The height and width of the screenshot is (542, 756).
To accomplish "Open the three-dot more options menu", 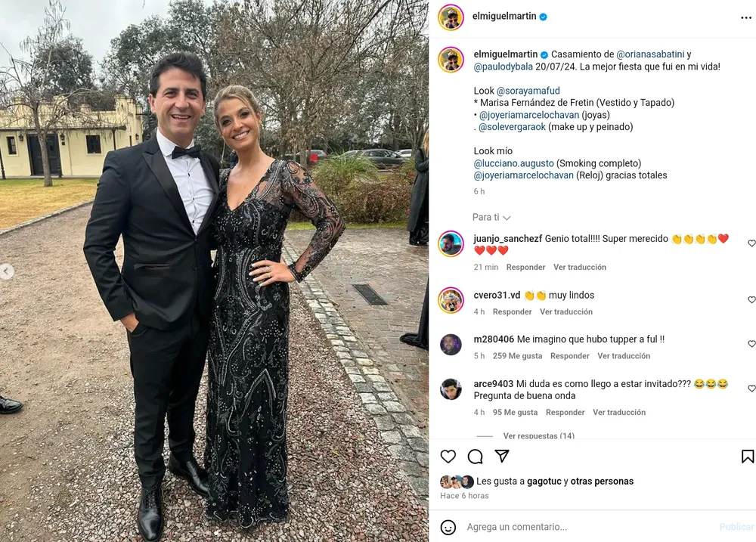I will click(x=746, y=17).
